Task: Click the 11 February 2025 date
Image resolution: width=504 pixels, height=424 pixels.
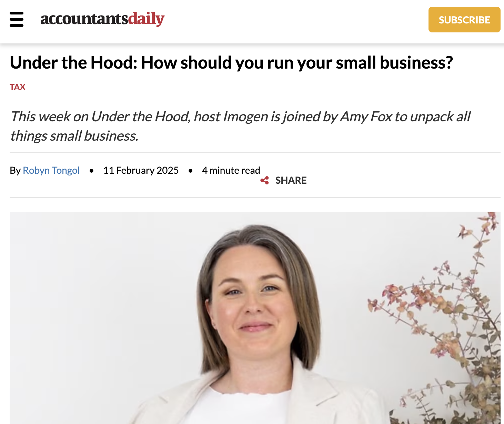Action: pyautogui.click(x=141, y=170)
